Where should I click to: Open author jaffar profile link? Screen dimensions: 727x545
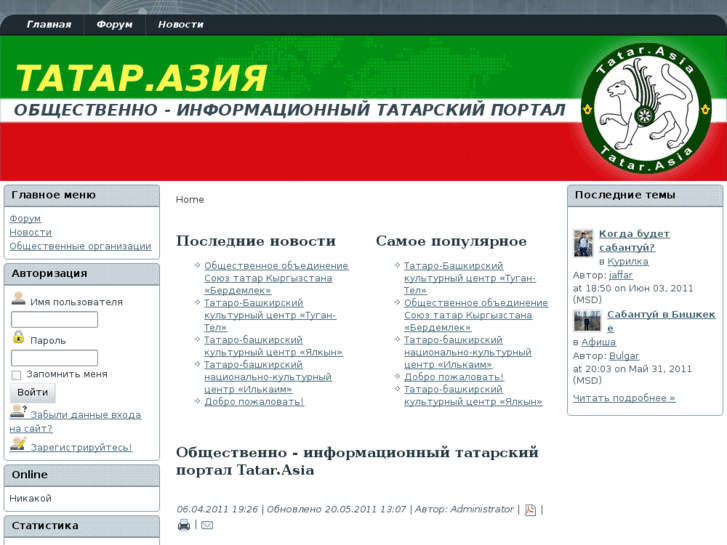621,275
